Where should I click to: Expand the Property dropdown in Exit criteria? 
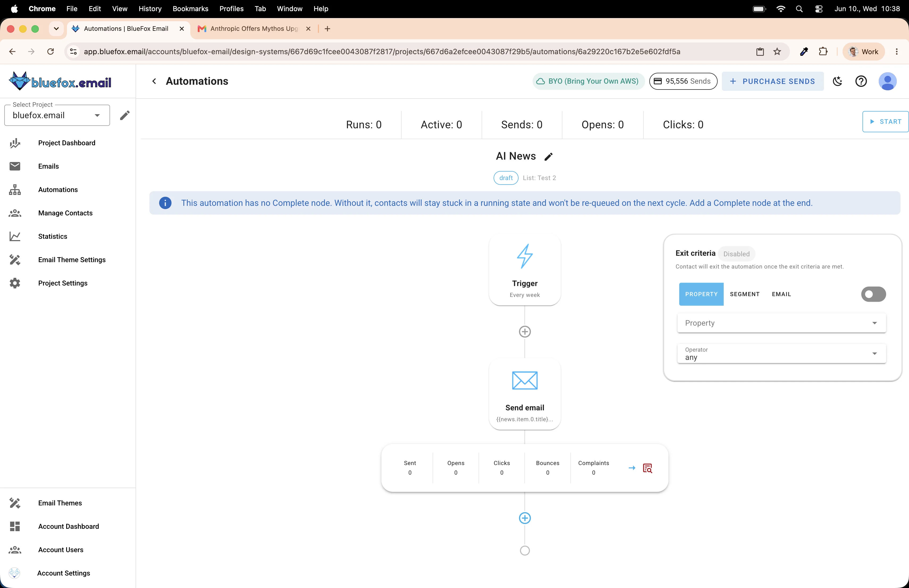click(781, 323)
